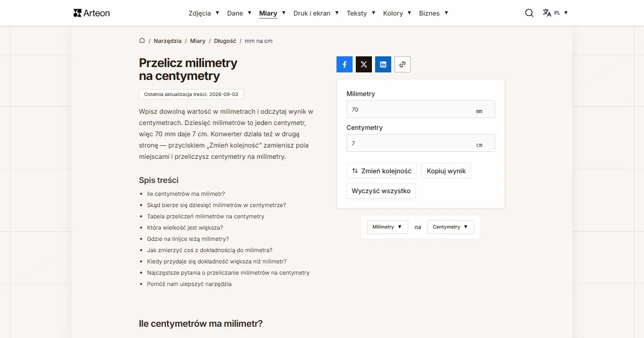The image size is (644, 338).
Task: Click the 'Spis treści' heading
Action: click(159, 180)
